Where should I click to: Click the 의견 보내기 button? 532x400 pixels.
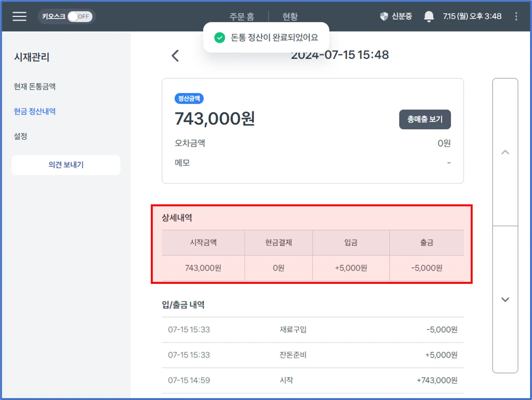66,165
